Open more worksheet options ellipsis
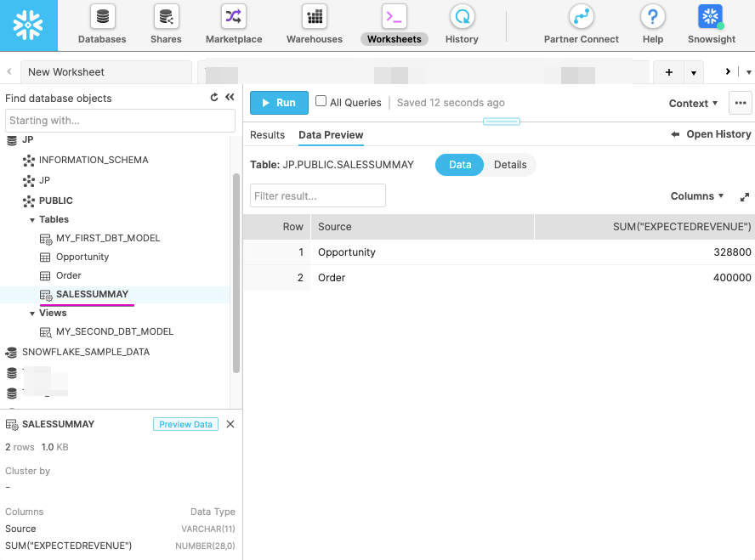This screenshot has width=755, height=560. tap(741, 103)
